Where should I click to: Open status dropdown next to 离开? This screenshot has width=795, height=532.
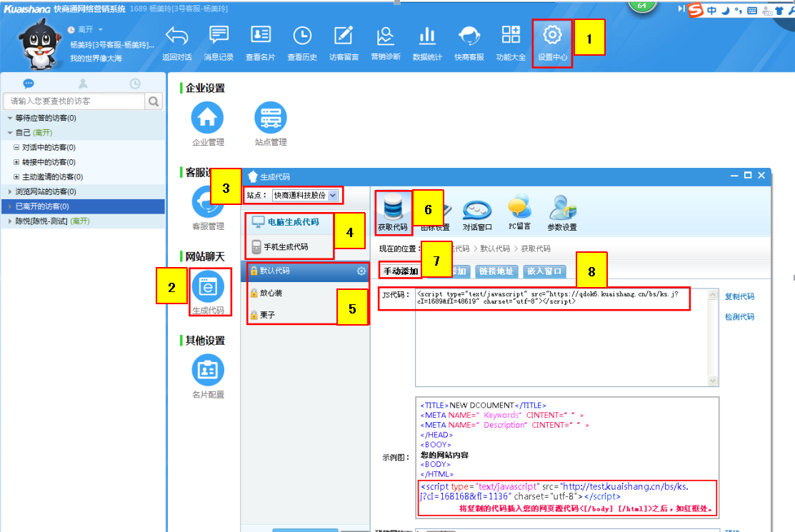[101, 29]
